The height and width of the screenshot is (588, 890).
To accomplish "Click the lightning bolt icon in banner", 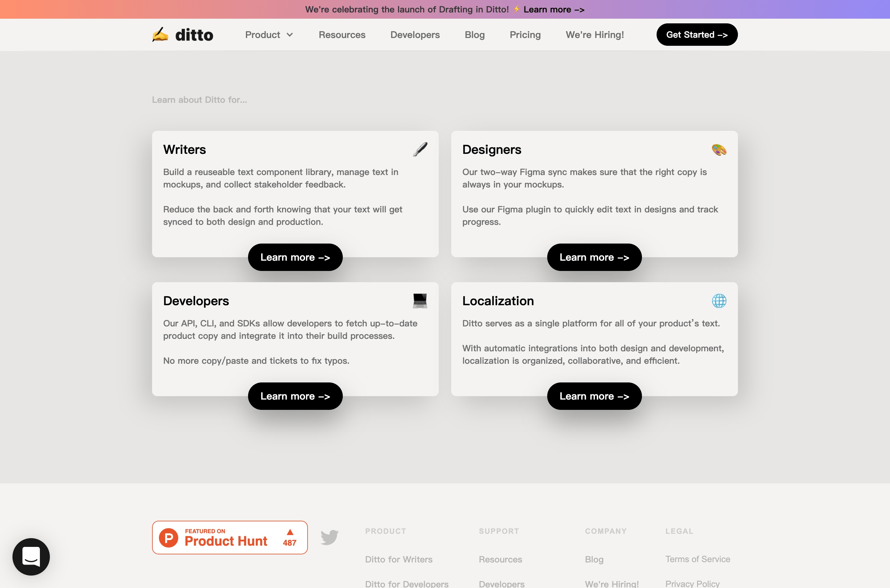I will [516, 9].
